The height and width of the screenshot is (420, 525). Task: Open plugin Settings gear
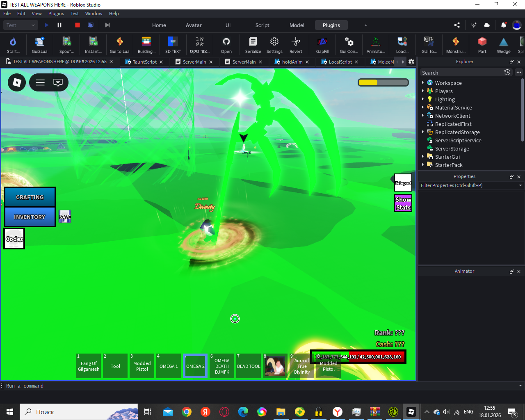tap(274, 45)
